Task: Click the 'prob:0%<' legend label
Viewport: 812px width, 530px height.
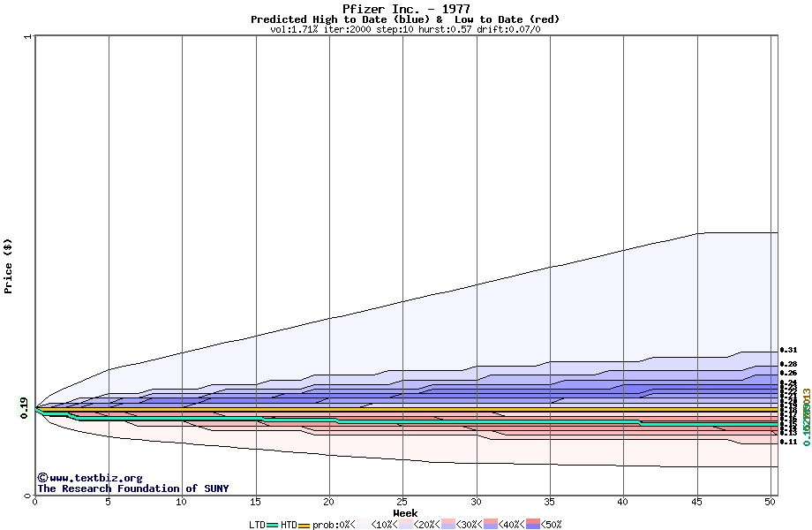Action: tap(334, 525)
